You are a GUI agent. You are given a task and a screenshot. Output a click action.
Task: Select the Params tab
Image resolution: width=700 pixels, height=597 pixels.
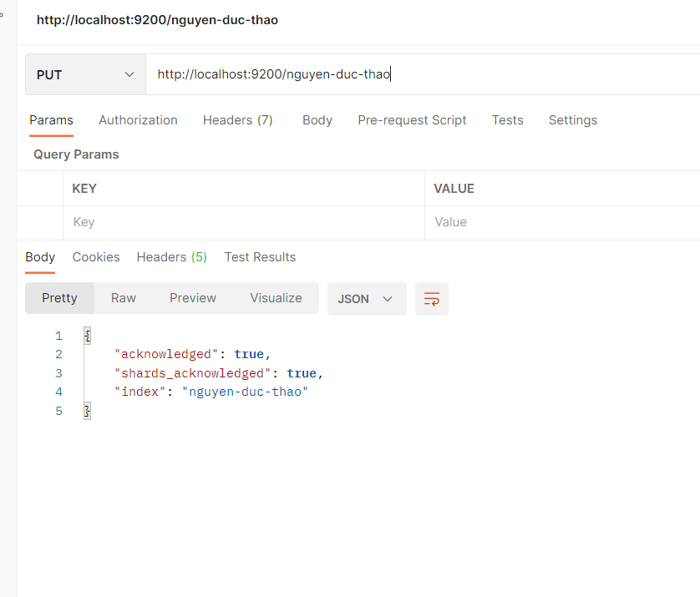51,120
